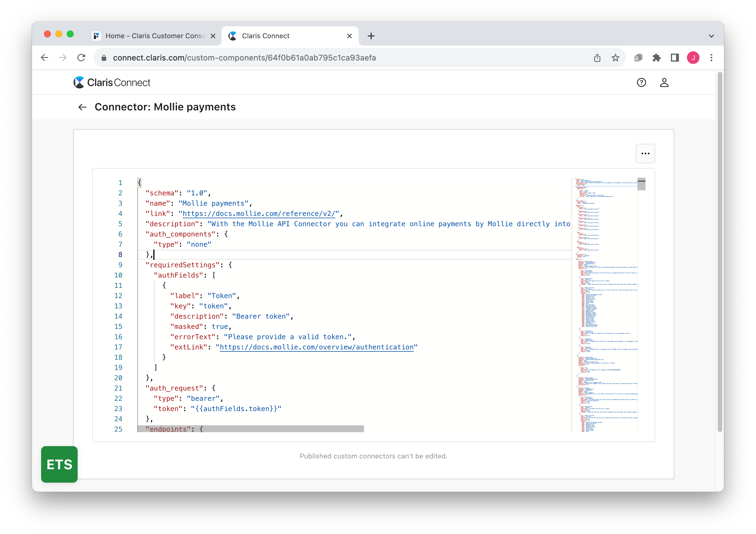Open the Mollie authentication overview link
This screenshot has width=756, height=534.
click(316, 347)
